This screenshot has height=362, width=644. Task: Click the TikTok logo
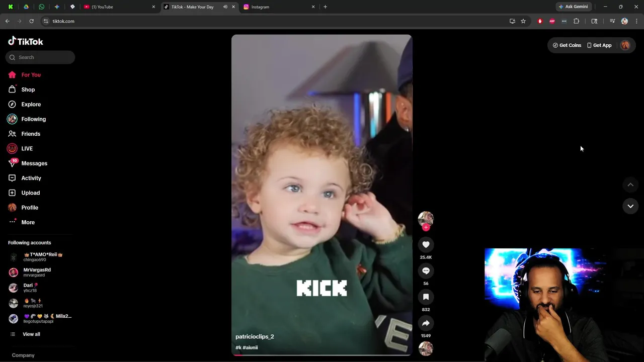coord(26,41)
